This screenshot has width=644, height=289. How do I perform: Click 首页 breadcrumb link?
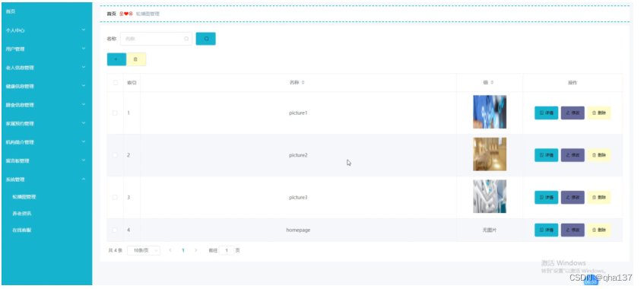click(x=111, y=14)
